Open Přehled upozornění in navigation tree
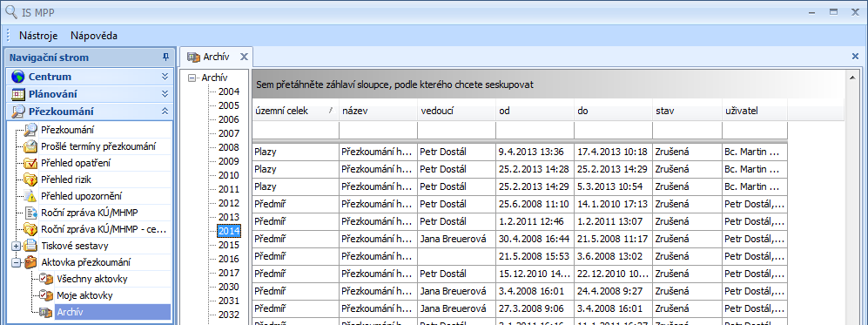The height and width of the screenshot is (325, 868). [81, 196]
